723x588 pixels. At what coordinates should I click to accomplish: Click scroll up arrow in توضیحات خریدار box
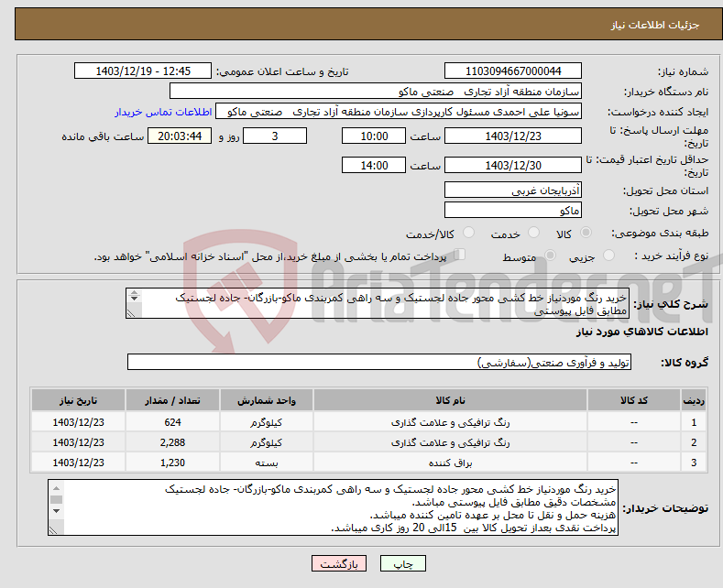tap(56, 488)
